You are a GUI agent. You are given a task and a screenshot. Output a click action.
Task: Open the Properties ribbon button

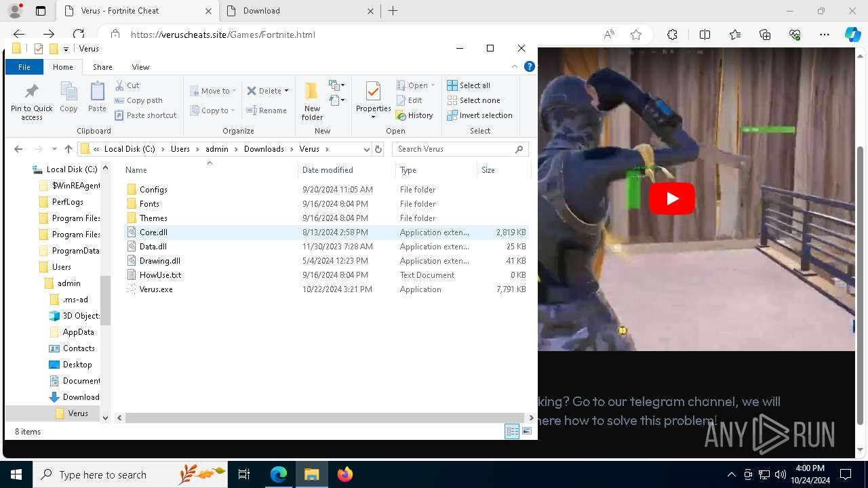click(x=373, y=100)
